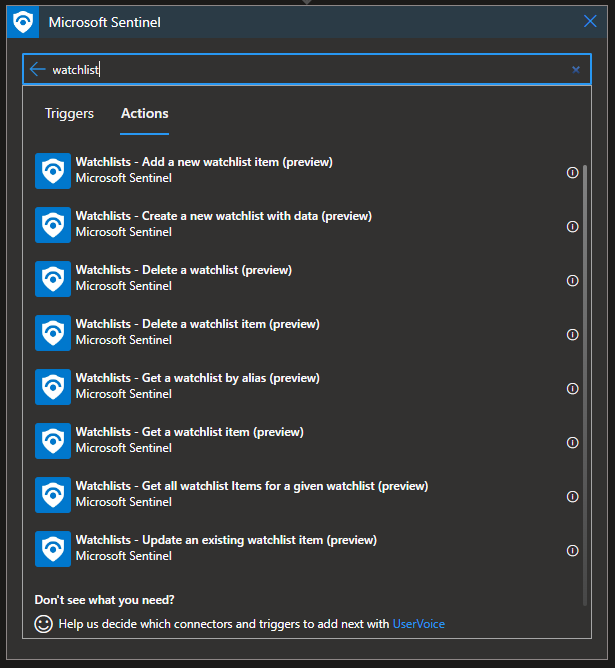Show info for Get a watchlist item

click(x=572, y=443)
